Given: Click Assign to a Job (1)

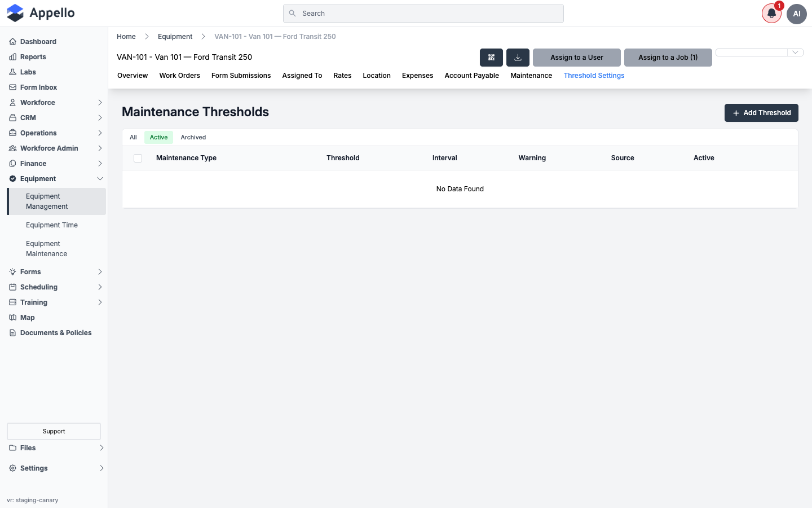Looking at the screenshot, I should coord(668,58).
